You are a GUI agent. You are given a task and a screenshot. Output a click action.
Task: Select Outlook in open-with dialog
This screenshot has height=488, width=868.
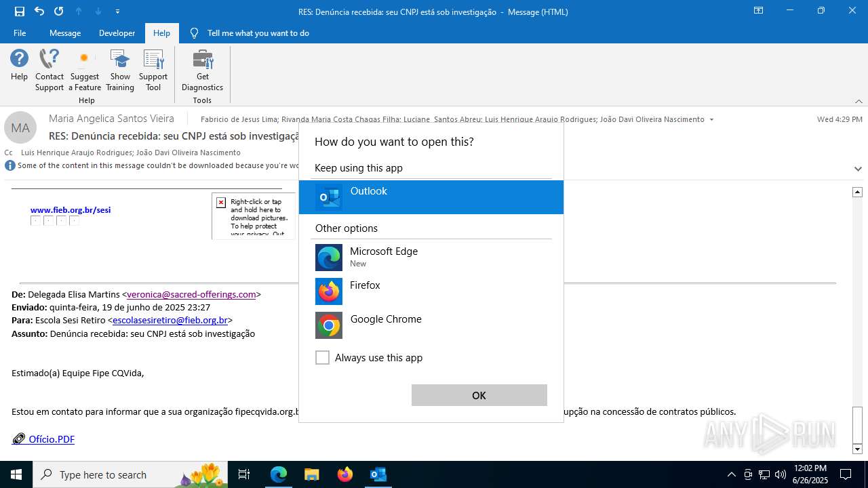coord(431,197)
